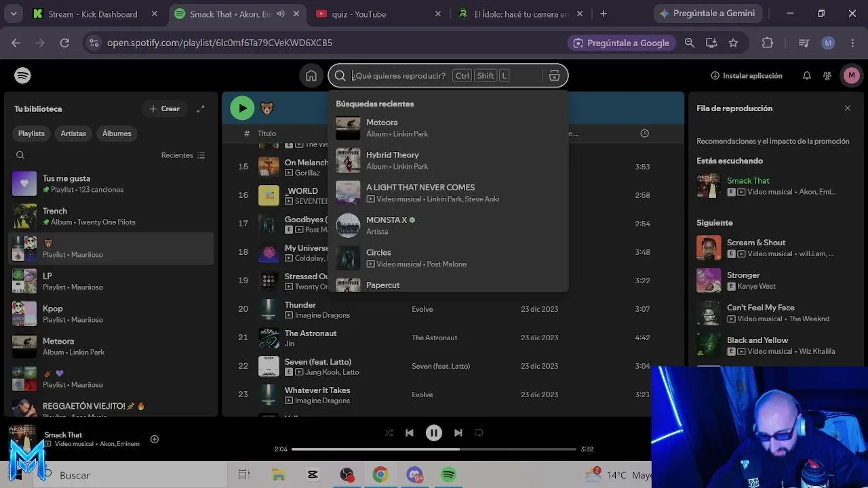868x488 pixels.
Task: Select MONSTA X artist from recent searches
Action: (448, 226)
